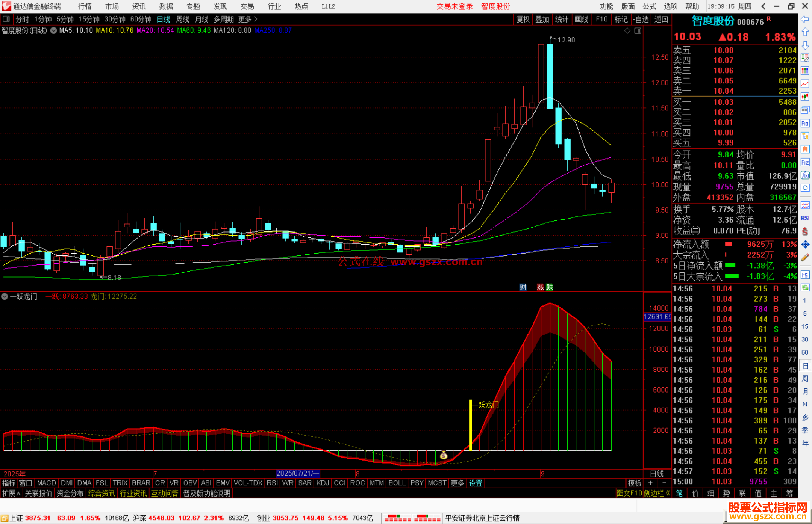Expand the 扩展 panel at bottom left

11,494
